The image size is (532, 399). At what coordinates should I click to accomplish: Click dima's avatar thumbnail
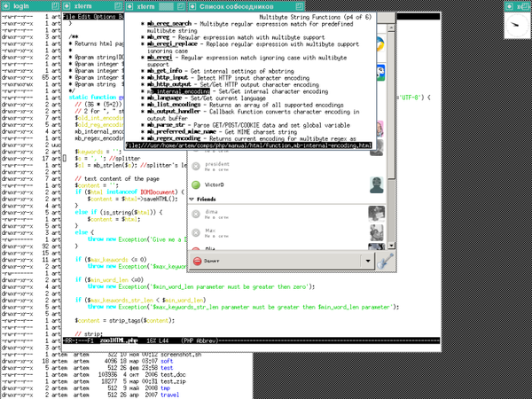(x=377, y=213)
